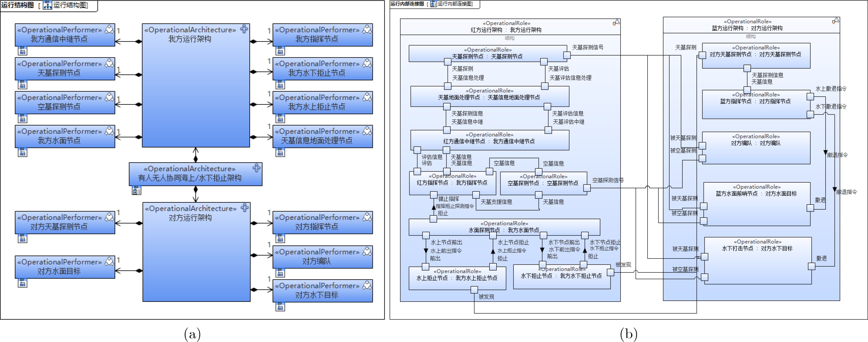This screenshot has width=868, height=342.
Task: Click the performer icon on 对方水下目标 block
Action: coord(367,285)
